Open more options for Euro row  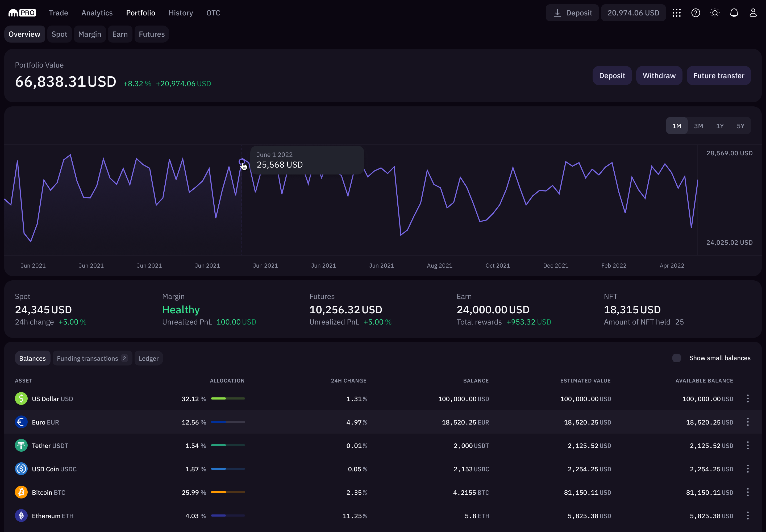[x=748, y=422]
